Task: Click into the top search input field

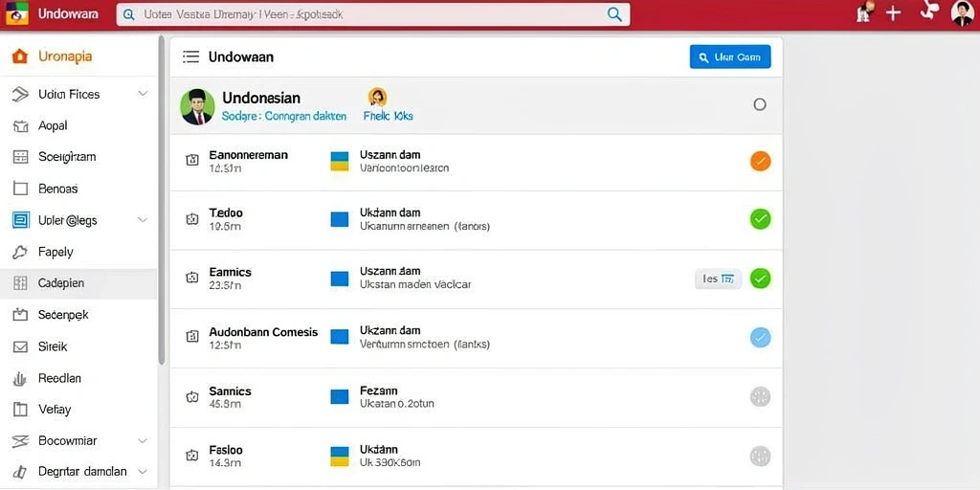Action: point(372,14)
